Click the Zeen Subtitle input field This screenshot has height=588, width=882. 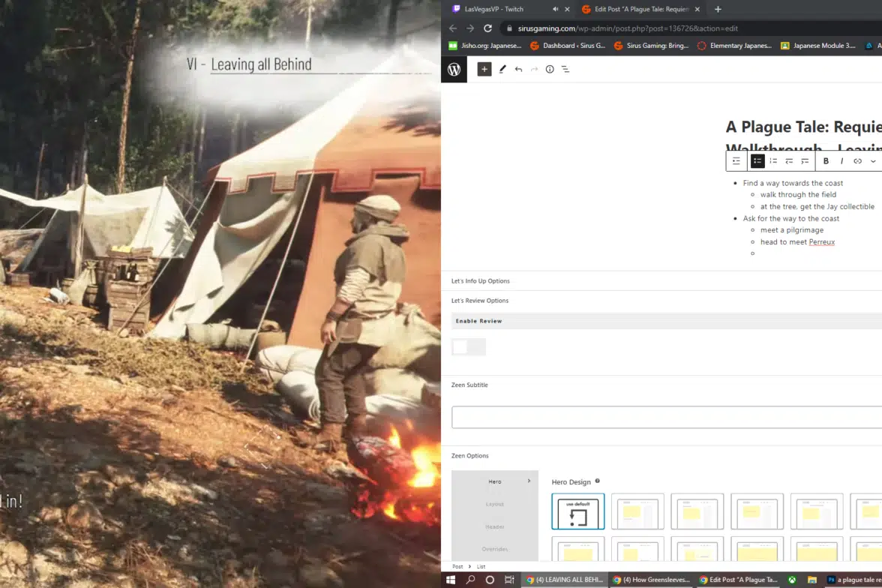(x=666, y=417)
